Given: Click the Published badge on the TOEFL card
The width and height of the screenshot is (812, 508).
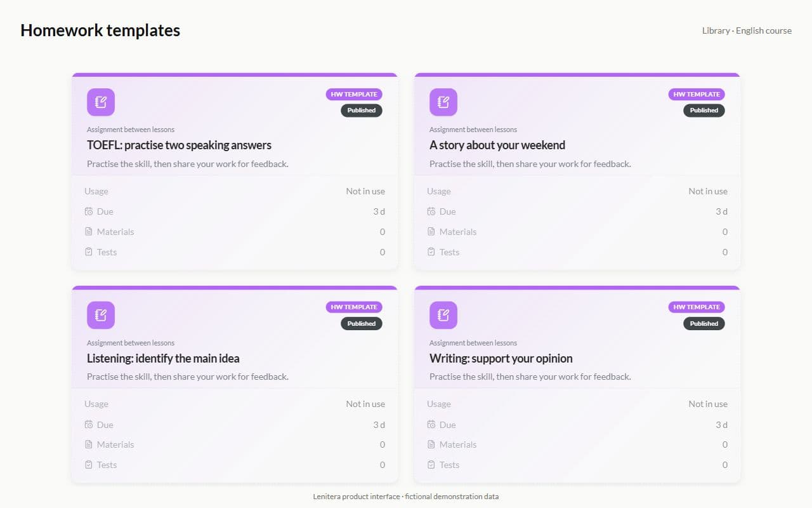Looking at the screenshot, I should pyautogui.click(x=362, y=110).
